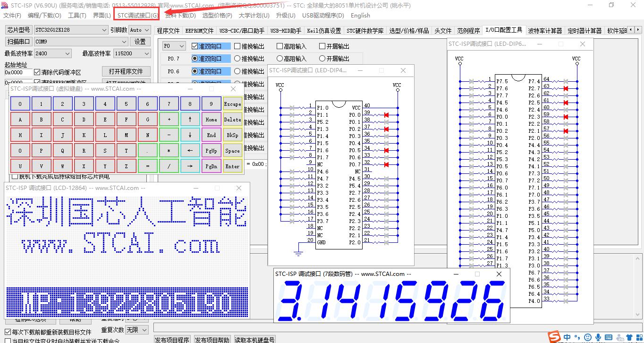Click the 读取本机硬盘号 button

[x=254, y=340]
